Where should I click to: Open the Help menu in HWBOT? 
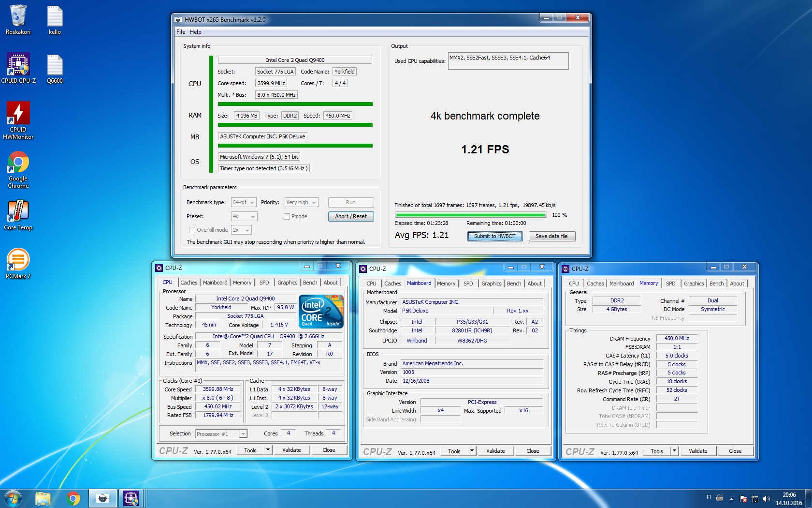click(x=195, y=32)
